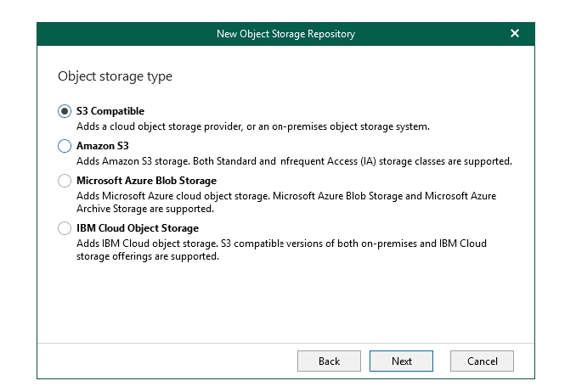Click the Back button
576x392 pixels.
329,361
